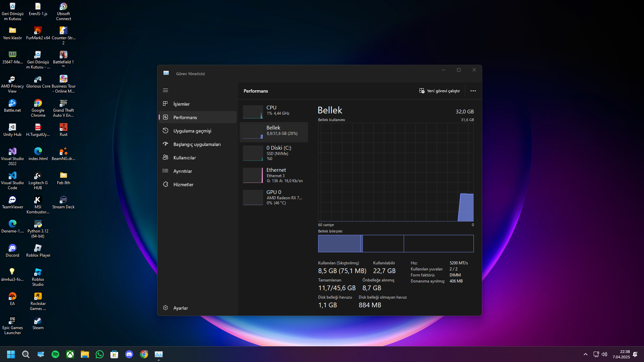This screenshot has width=644, height=362.
Task: Select the Google Chrome desktop shortcut
Action: [38, 108]
